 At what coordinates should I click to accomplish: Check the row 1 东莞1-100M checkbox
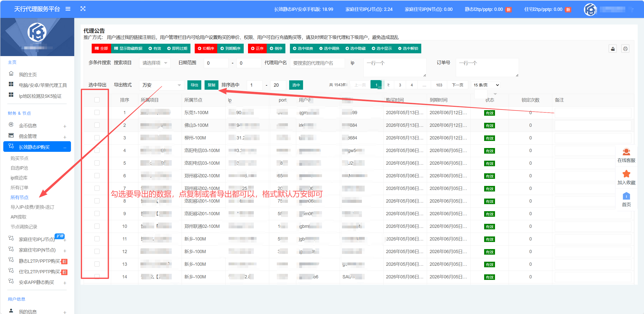tap(97, 112)
